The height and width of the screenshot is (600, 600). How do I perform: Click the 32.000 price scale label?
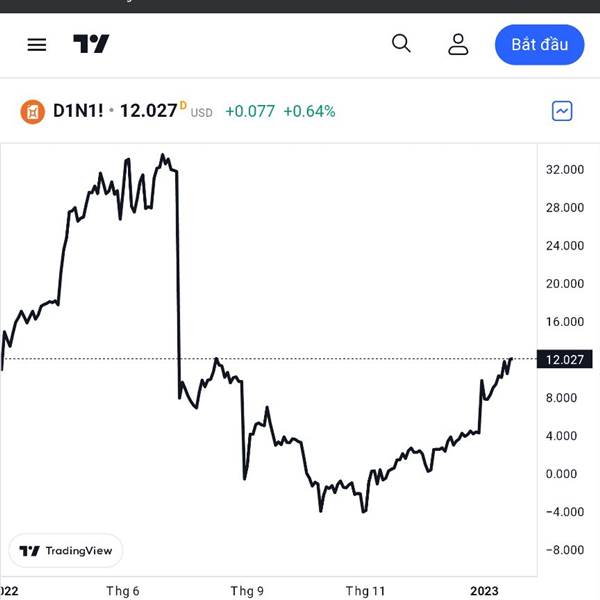pyautogui.click(x=565, y=170)
